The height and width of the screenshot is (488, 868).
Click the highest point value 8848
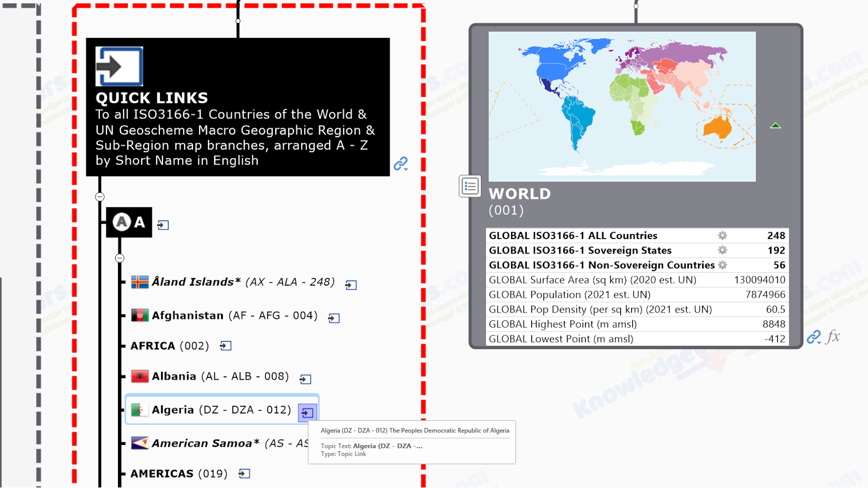coord(774,324)
